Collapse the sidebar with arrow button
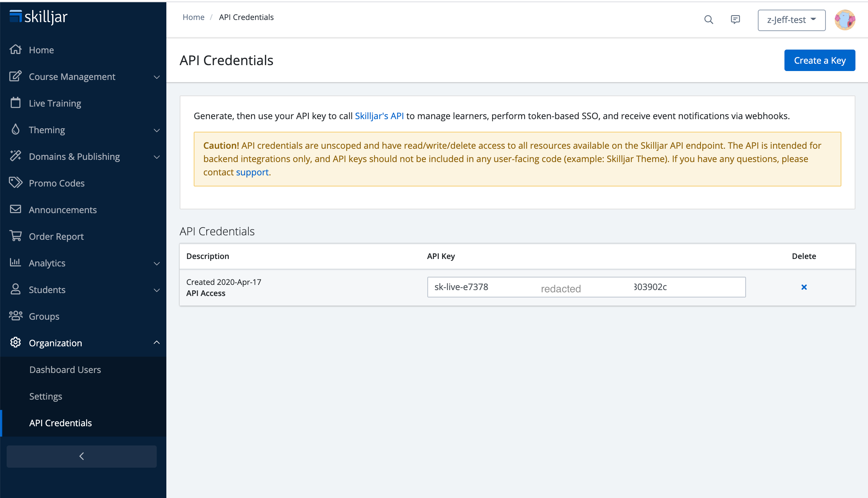Screen dimensions: 868x498 [x=82, y=456]
